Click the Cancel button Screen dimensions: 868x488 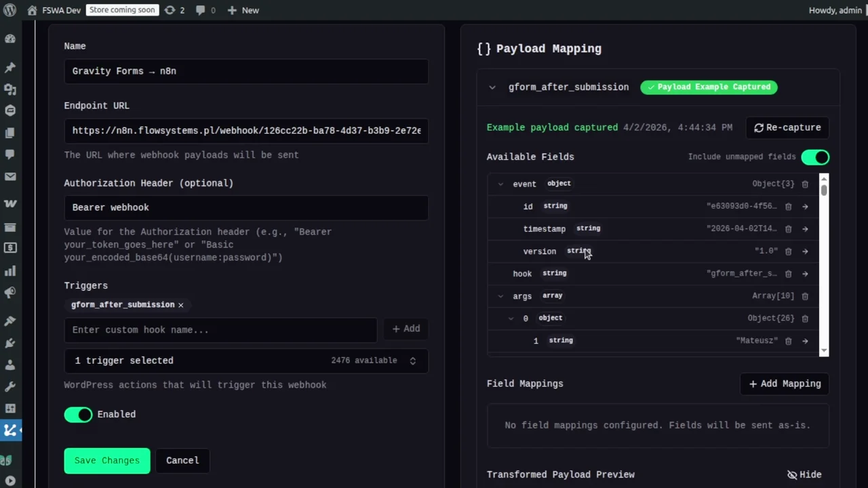point(182,460)
